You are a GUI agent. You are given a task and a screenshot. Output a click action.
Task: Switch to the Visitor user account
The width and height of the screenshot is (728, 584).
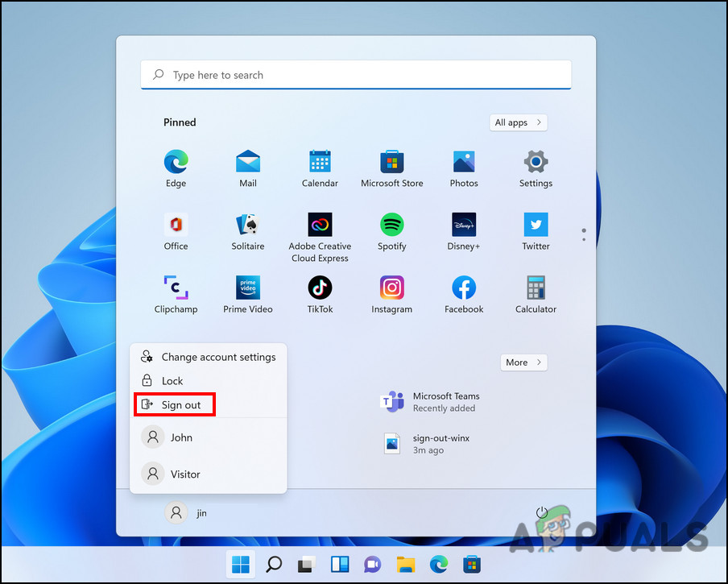209,474
